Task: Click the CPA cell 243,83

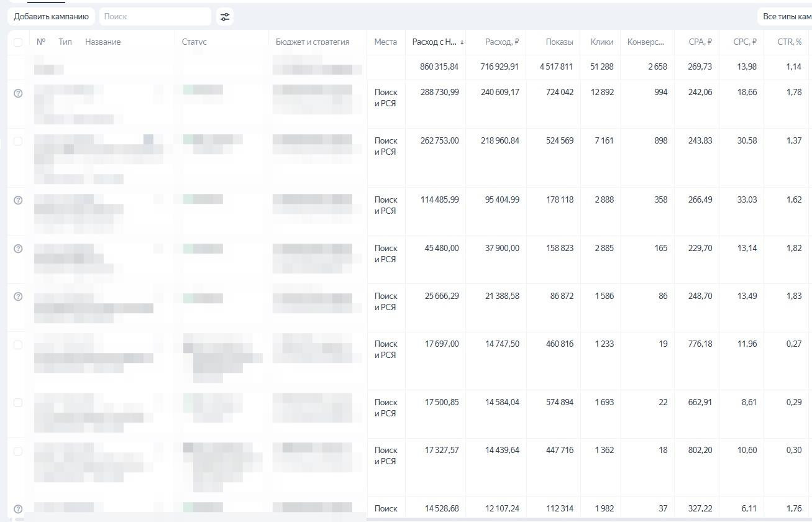Action: tap(700, 140)
